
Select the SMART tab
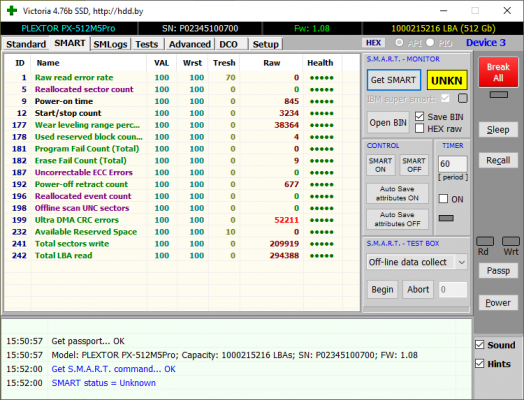click(x=70, y=43)
